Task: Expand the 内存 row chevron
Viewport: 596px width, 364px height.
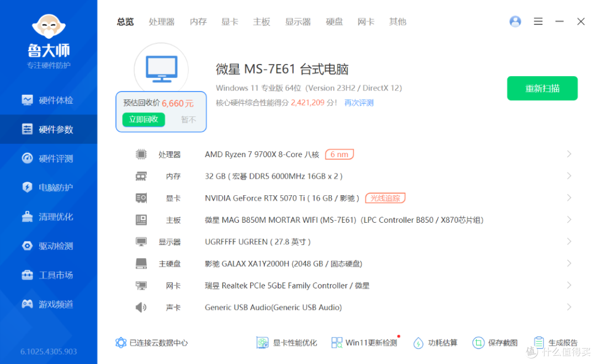Action: click(x=569, y=176)
